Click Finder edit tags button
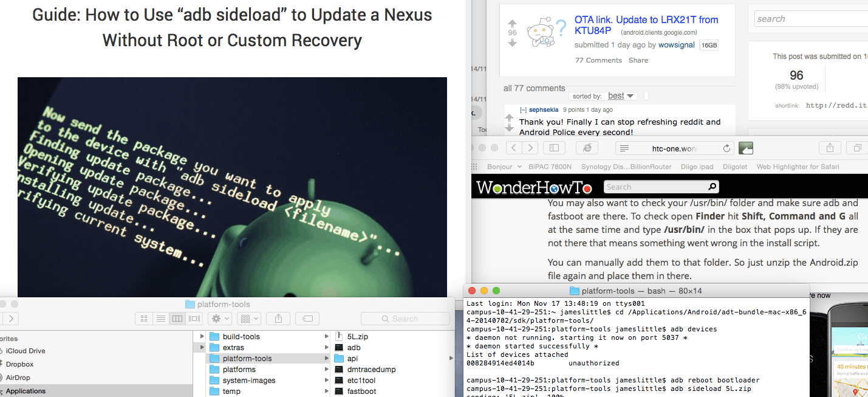 point(308,319)
